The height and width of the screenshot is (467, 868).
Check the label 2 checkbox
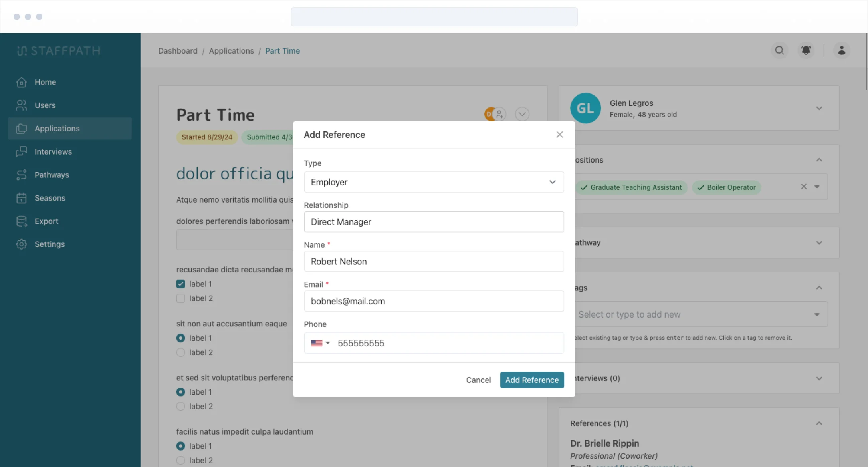pyautogui.click(x=181, y=298)
